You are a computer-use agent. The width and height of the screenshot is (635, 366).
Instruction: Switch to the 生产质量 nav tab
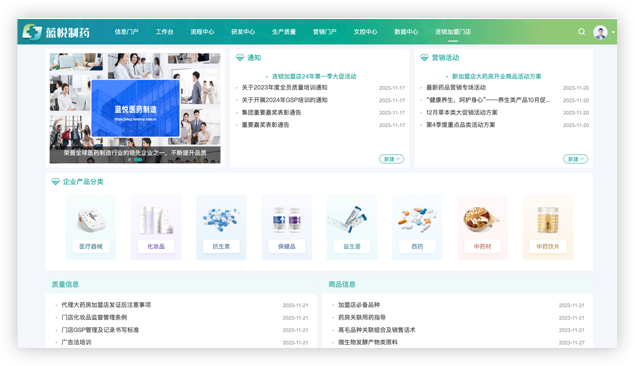[284, 32]
